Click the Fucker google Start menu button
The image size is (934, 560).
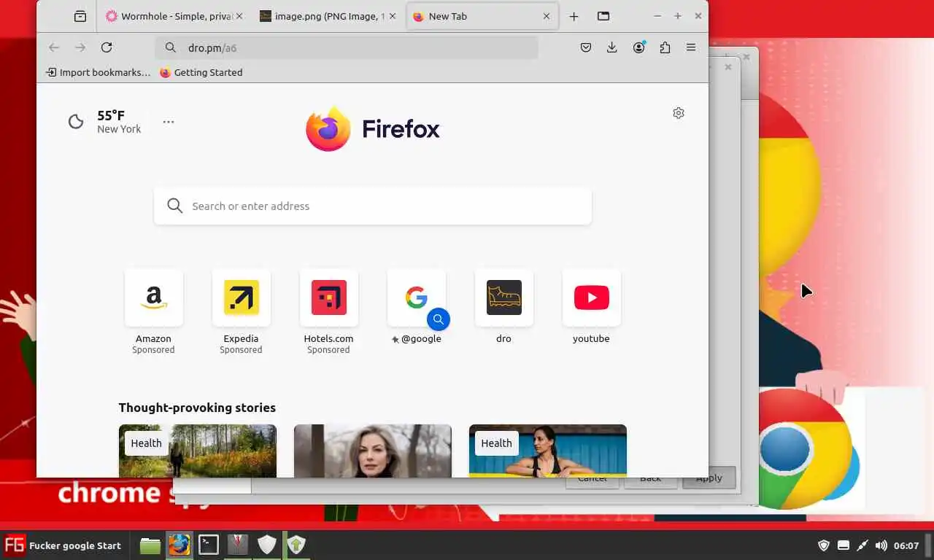pos(63,545)
